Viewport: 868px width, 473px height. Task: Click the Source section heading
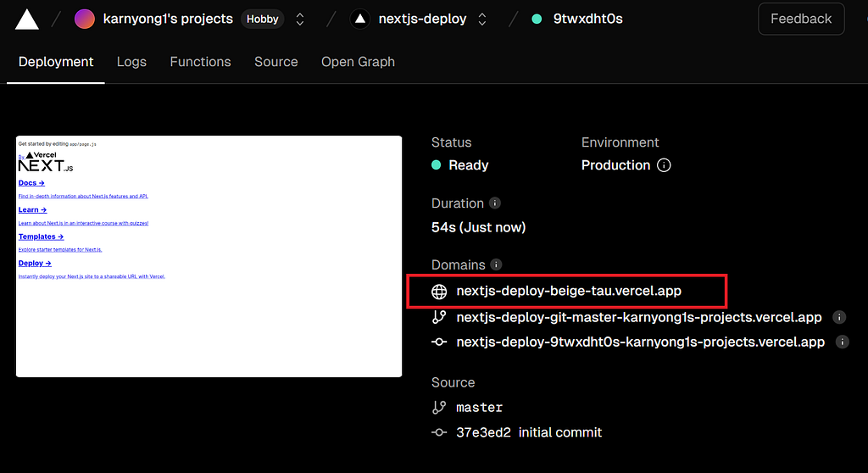pyautogui.click(x=453, y=382)
